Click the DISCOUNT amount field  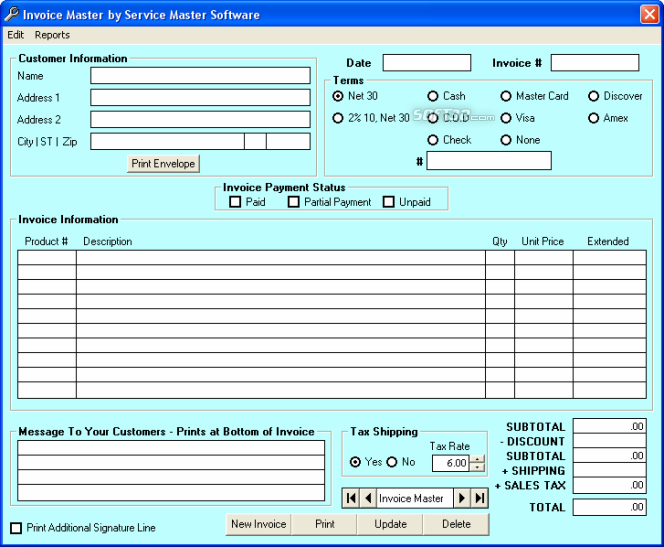point(609,441)
